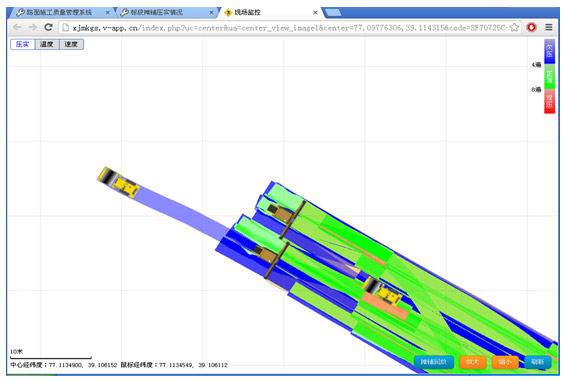This screenshot has width=566, height=381.
Task: Switch to the 路面施工质量管理系统 tab
Action: click(60, 12)
